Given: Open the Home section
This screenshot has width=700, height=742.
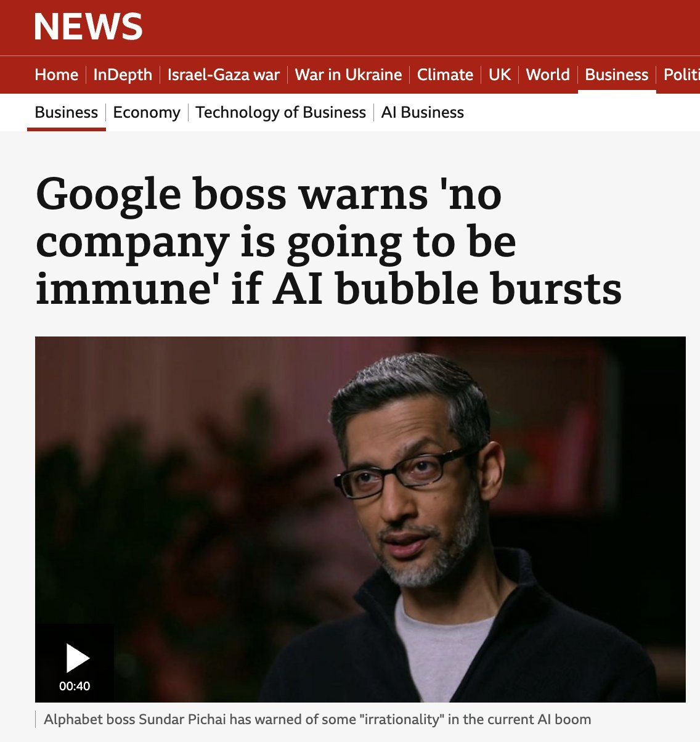Looking at the screenshot, I should tap(57, 75).
